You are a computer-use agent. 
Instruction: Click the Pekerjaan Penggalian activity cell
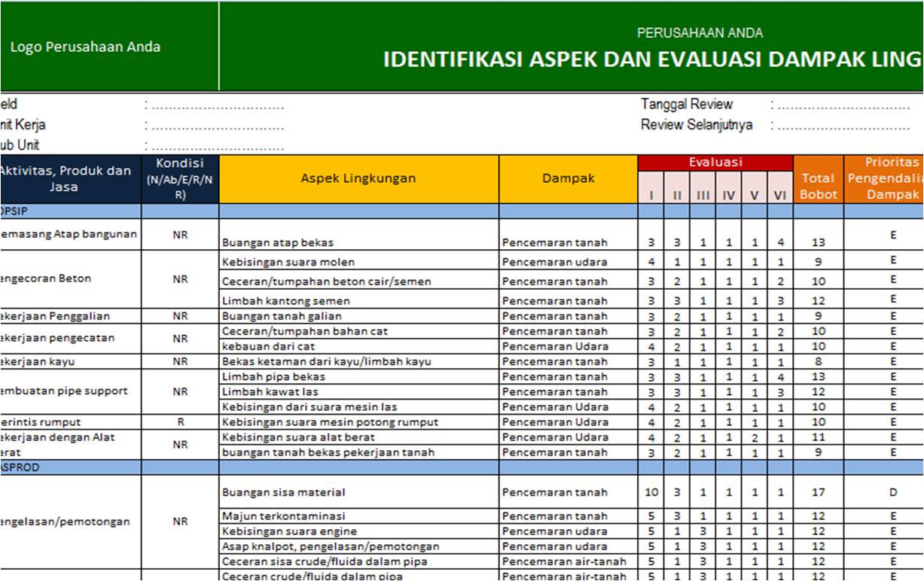(x=71, y=316)
